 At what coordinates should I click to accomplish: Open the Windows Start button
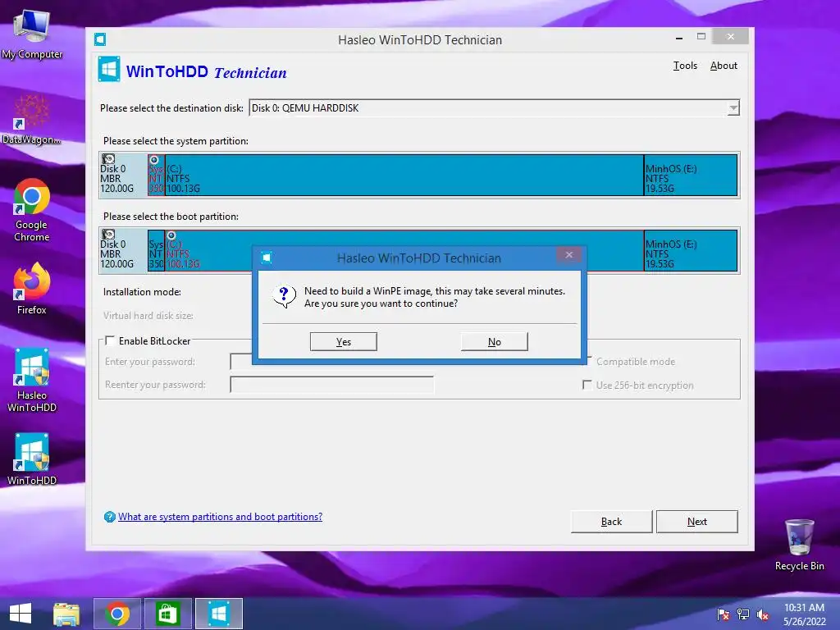click(21, 614)
